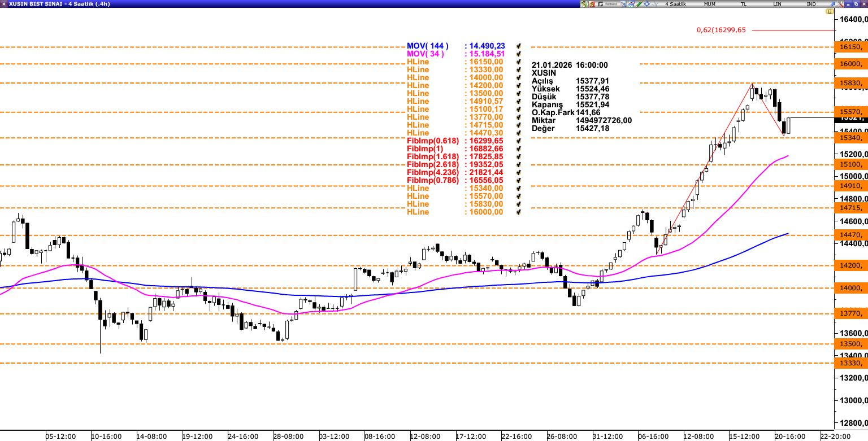Click the FibImp(1) indicator label
The width and height of the screenshot is (868, 441).
pyautogui.click(x=424, y=149)
